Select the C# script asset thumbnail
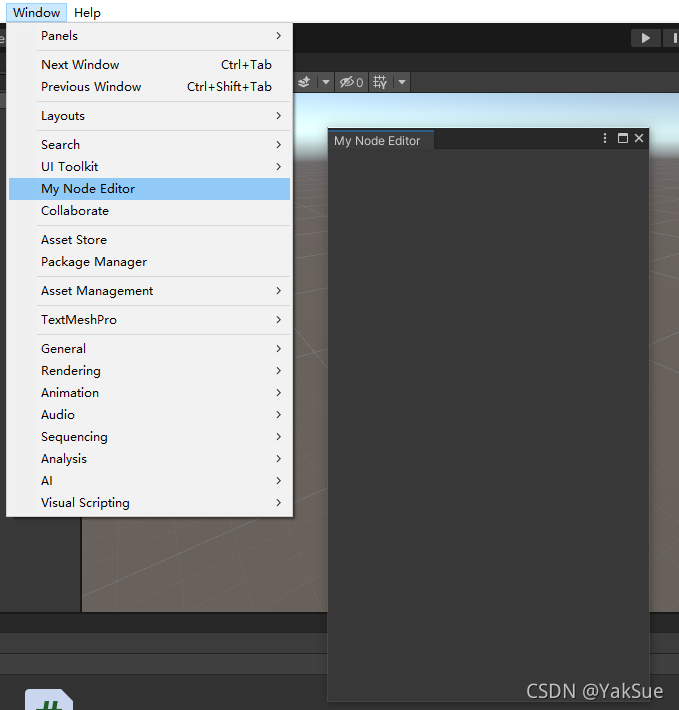Screen dimensions: 679x710 [x=49, y=699]
